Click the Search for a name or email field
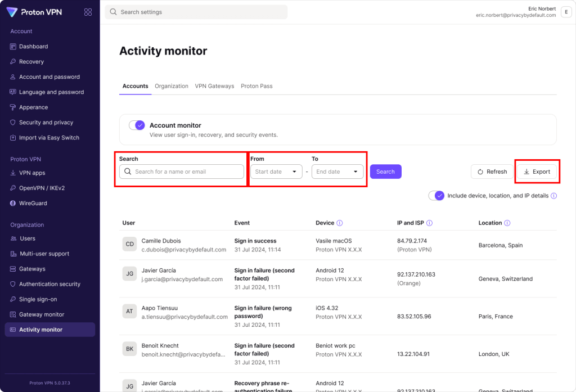This screenshot has width=576, height=392. click(x=182, y=172)
